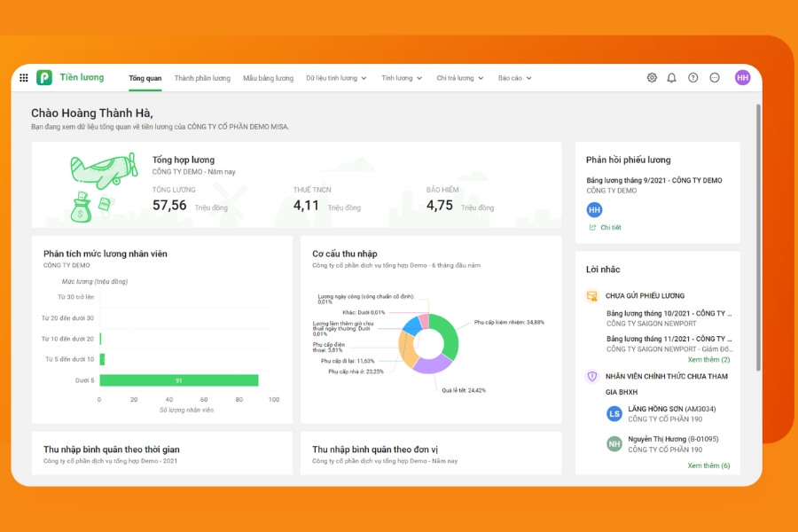Open settings gear icon in header

[x=652, y=78]
